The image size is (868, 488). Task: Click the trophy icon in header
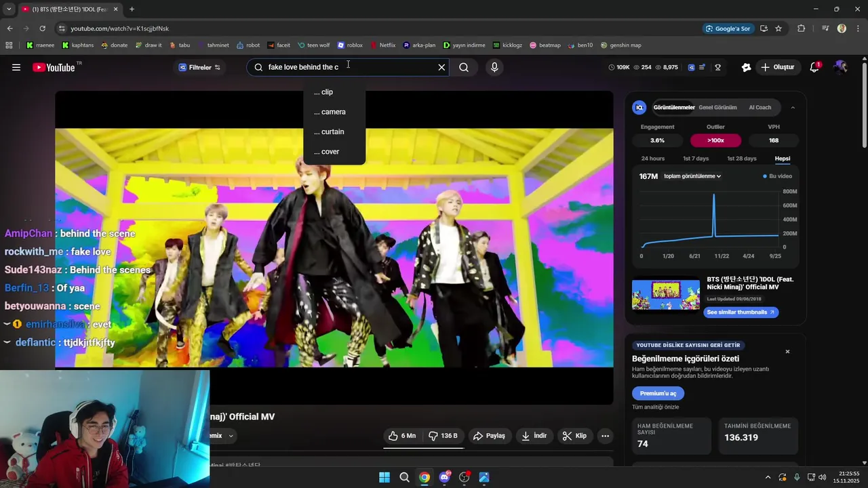pyautogui.click(x=717, y=67)
